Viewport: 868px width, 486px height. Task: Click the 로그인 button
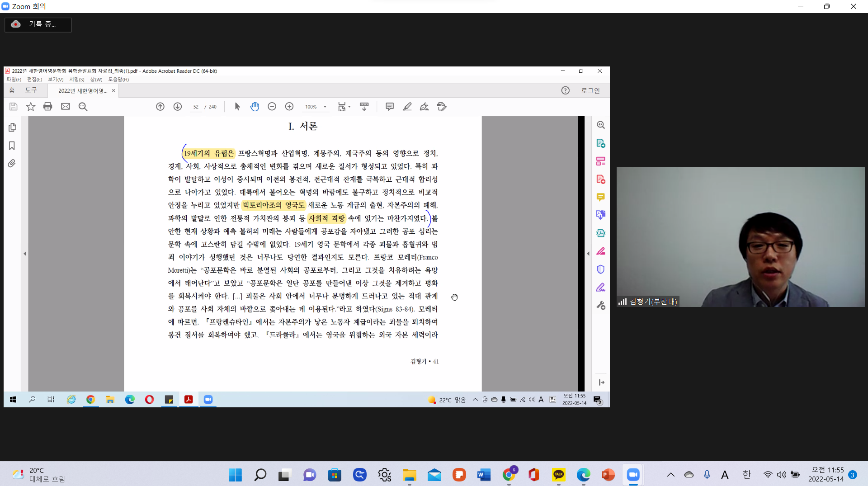pyautogui.click(x=590, y=90)
